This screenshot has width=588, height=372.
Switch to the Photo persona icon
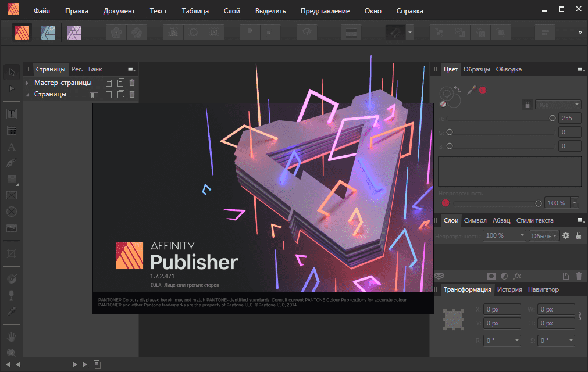click(74, 32)
